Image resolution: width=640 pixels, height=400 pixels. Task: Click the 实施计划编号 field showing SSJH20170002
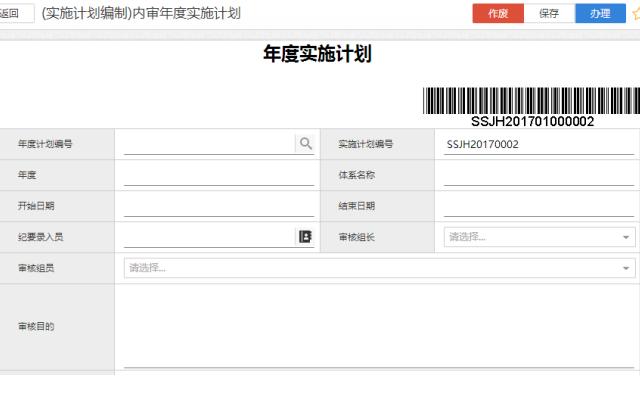pos(538,144)
